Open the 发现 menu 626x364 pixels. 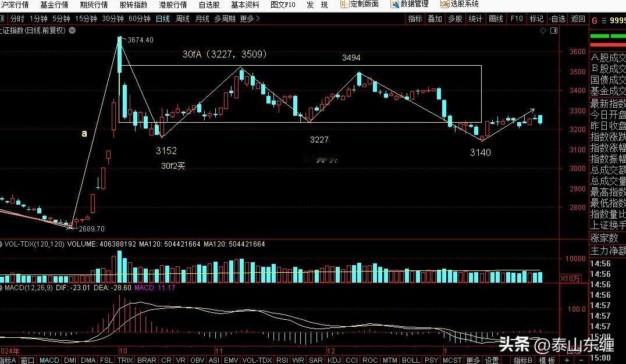(x=318, y=5)
